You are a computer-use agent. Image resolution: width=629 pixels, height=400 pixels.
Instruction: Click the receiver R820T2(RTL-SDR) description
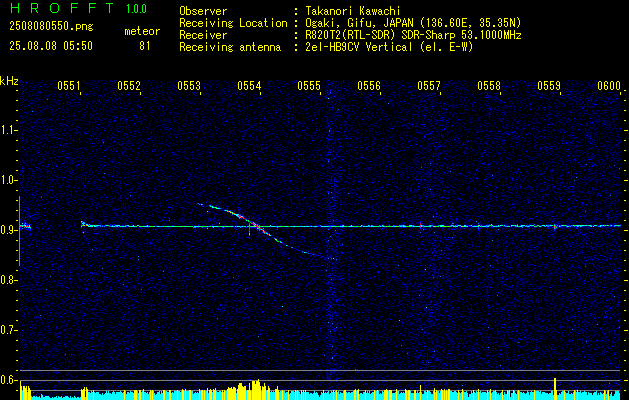click(413, 35)
